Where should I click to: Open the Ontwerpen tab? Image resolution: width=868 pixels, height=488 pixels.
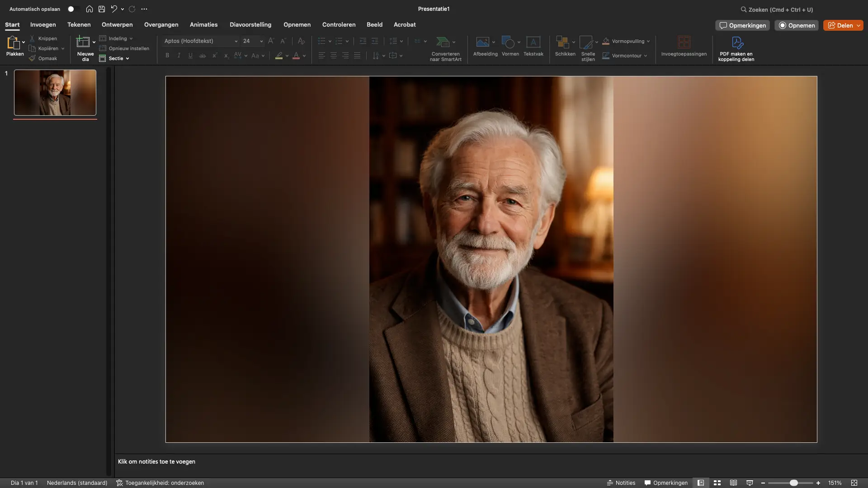pyautogui.click(x=117, y=25)
